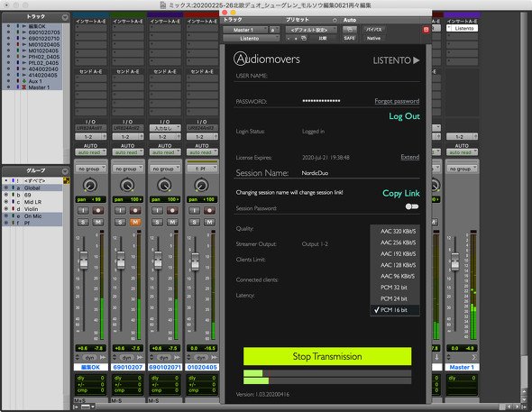
Task: Click the Stop Transmission button
Action: coord(327,356)
